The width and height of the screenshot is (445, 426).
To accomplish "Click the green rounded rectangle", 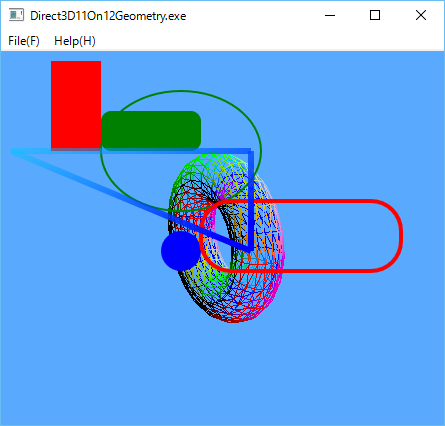I will click(x=151, y=130).
